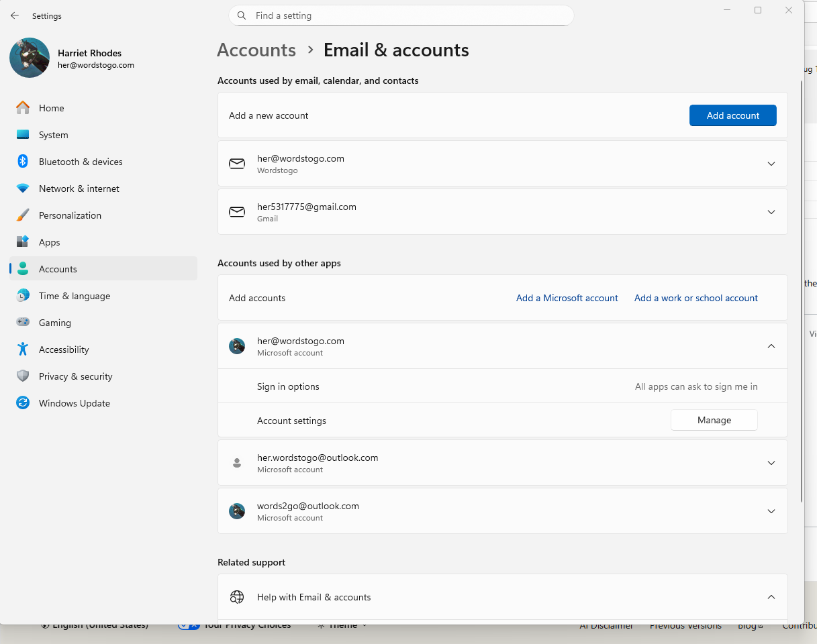Open Personalization via the paintbrush icon
817x644 pixels.
23,215
